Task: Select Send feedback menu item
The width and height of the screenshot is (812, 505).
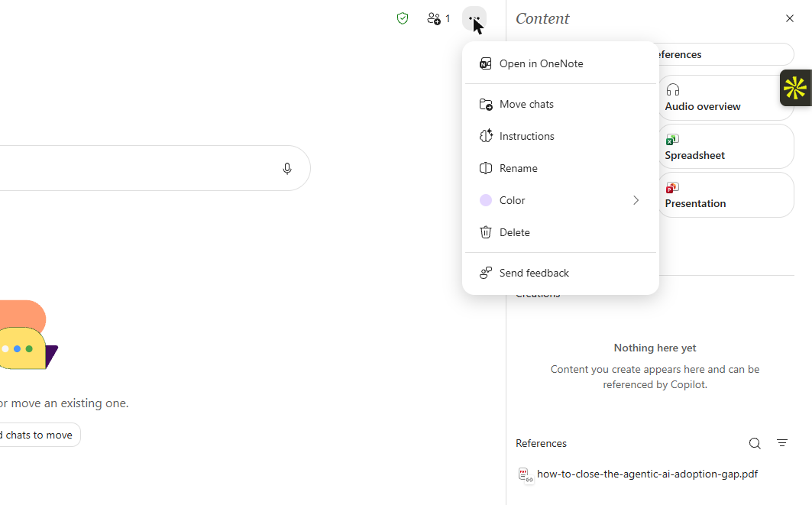Action: (x=561, y=273)
